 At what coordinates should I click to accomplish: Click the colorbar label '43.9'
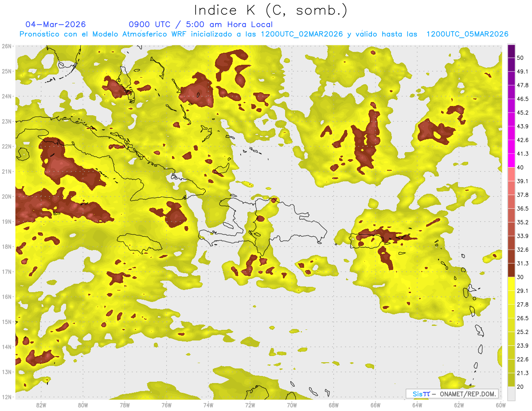[x=522, y=126]
